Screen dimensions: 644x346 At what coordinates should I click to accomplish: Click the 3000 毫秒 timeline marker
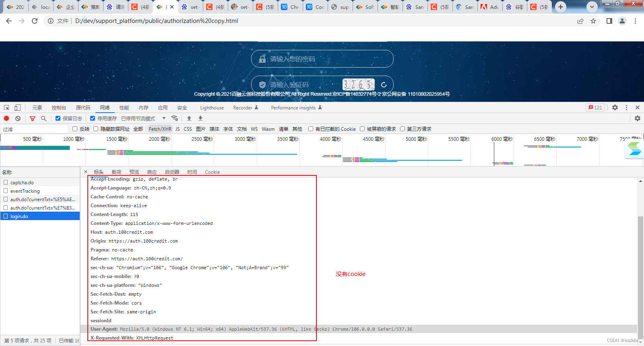[x=245, y=139]
